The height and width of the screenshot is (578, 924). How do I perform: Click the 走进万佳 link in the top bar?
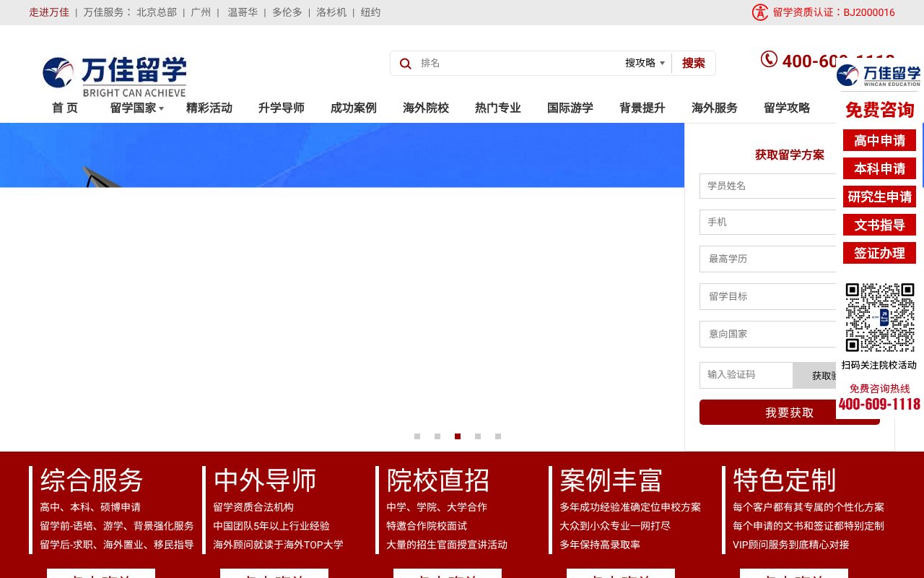pyautogui.click(x=48, y=12)
